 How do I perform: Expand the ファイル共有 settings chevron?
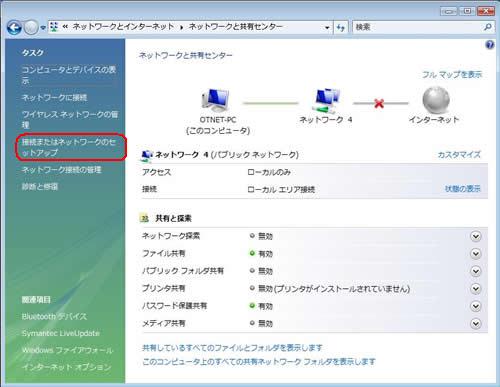(x=476, y=254)
